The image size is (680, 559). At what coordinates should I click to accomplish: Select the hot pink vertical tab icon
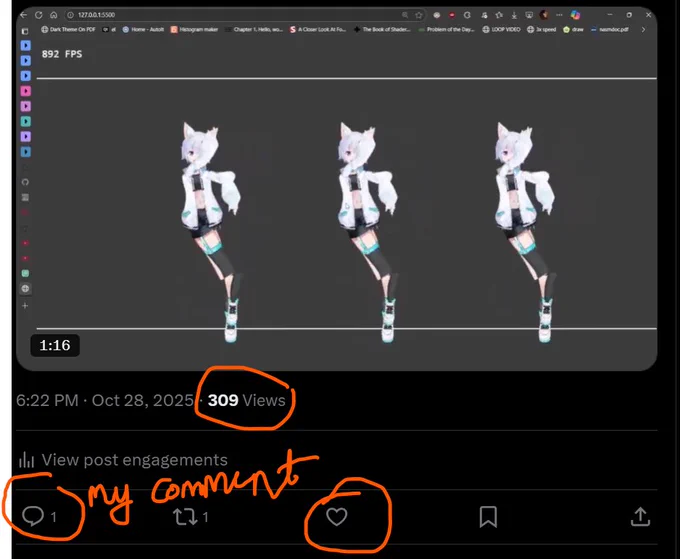point(26,91)
